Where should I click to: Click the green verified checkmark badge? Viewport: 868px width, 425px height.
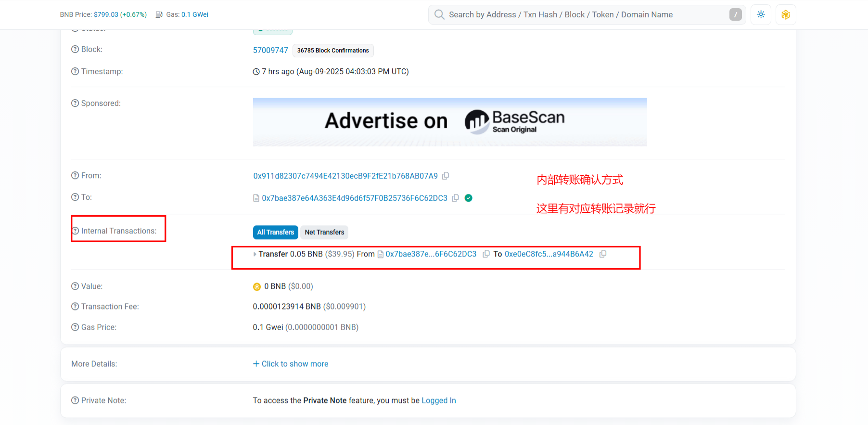(x=468, y=198)
